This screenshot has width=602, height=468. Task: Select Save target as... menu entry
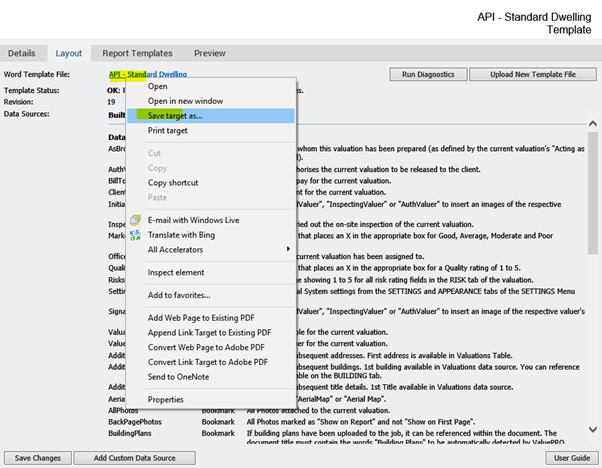(x=211, y=116)
